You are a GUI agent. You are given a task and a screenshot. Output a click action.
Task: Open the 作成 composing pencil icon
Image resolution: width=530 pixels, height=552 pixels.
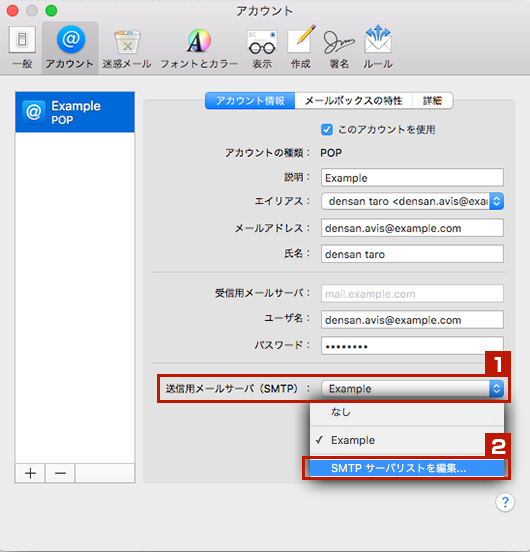[x=301, y=48]
